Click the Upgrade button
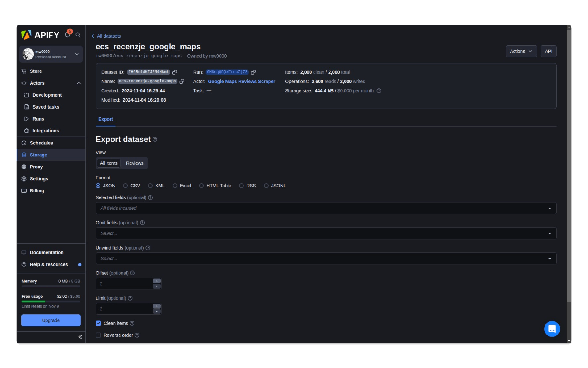The image size is (588, 368). click(x=51, y=320)
